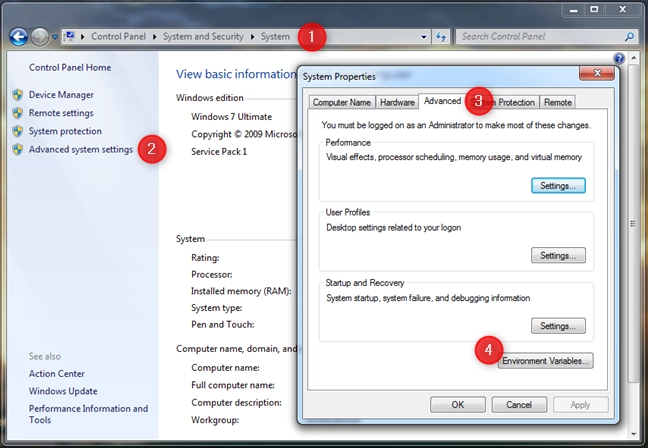The width and height of the screenshot is (648, 448).
Task: Select Control Panel breadcrumb
Action: click(118, 36)
